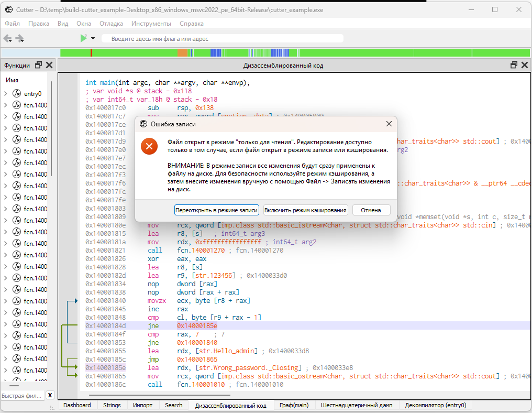Viewport: 532px width, 413px height.
Task: Click the orange segment in the navigation bar
Action: [183, 52]
